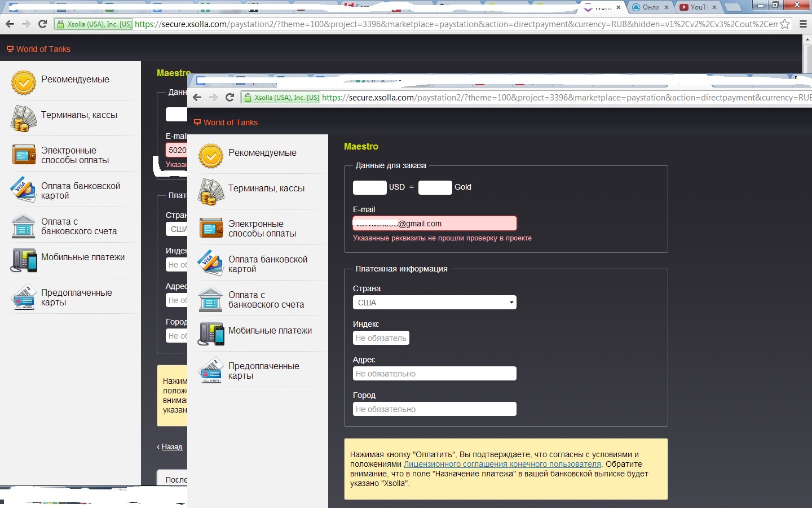This screenshot has height=508, width=812.
Task: Click the back arrow in the front browser window
Action: tap(197, 97)
